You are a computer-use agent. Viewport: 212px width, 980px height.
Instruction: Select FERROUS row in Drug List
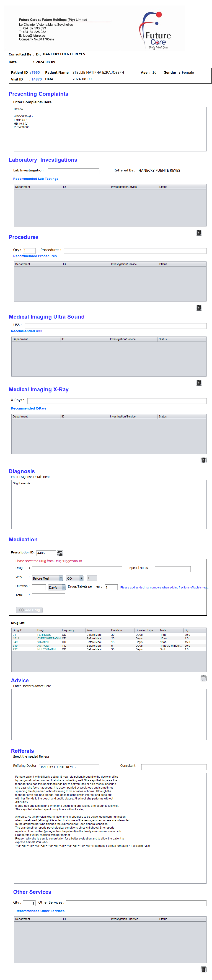pos(44,635)
